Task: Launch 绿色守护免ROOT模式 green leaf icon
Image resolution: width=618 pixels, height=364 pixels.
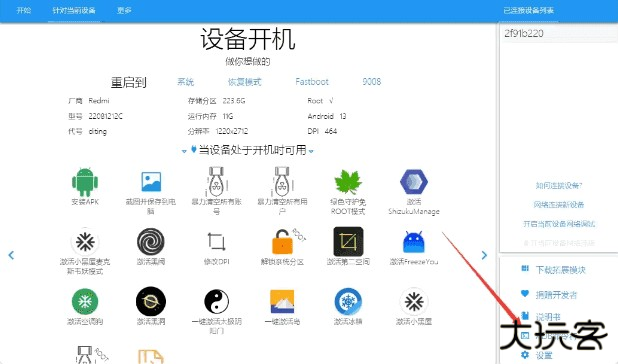Action: 348,182
